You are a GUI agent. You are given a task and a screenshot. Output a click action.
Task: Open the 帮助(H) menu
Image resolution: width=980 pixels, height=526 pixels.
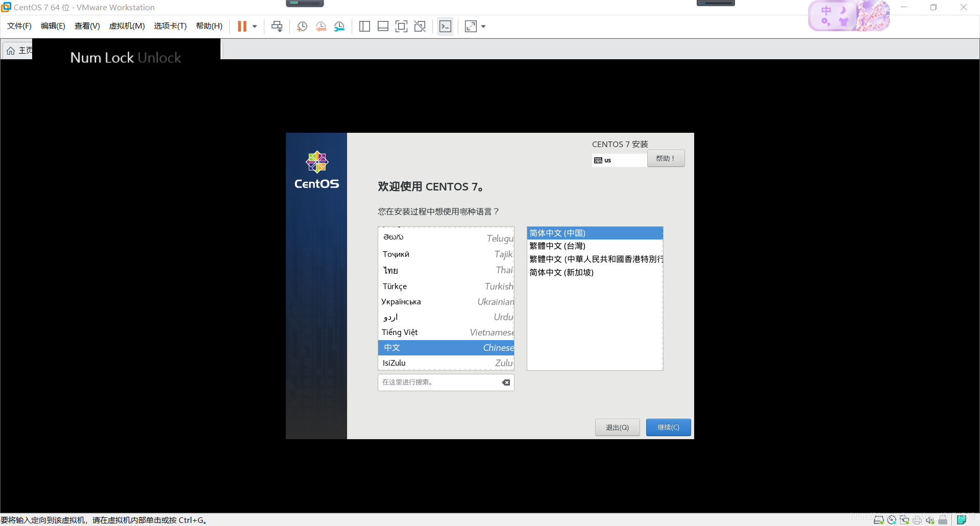[209, 26]
